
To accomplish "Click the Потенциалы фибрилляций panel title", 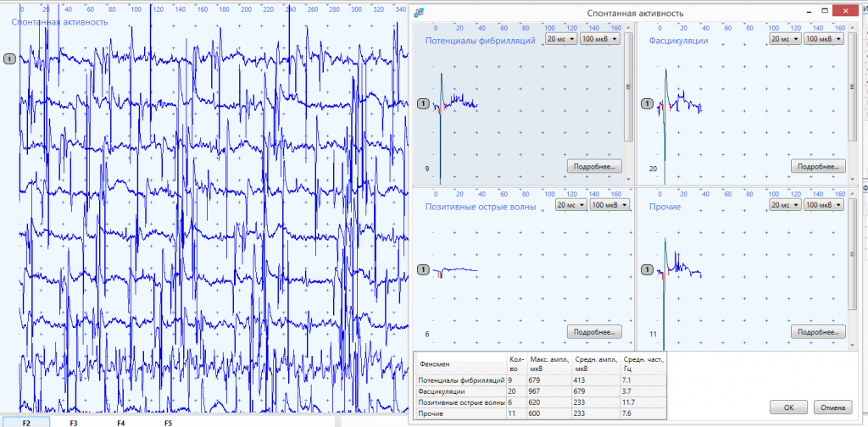I will pyautogui.click(x=481, y=41).
